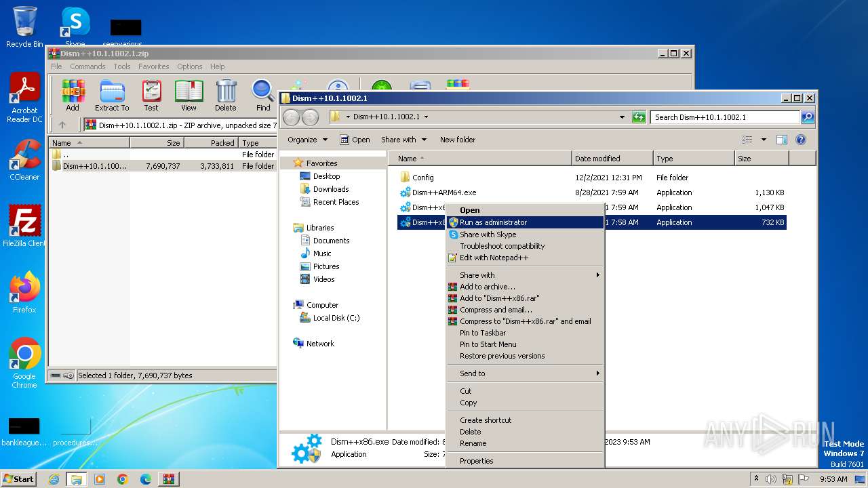Open Firefox desktop icon
The image size is (868, 488).
24,293
